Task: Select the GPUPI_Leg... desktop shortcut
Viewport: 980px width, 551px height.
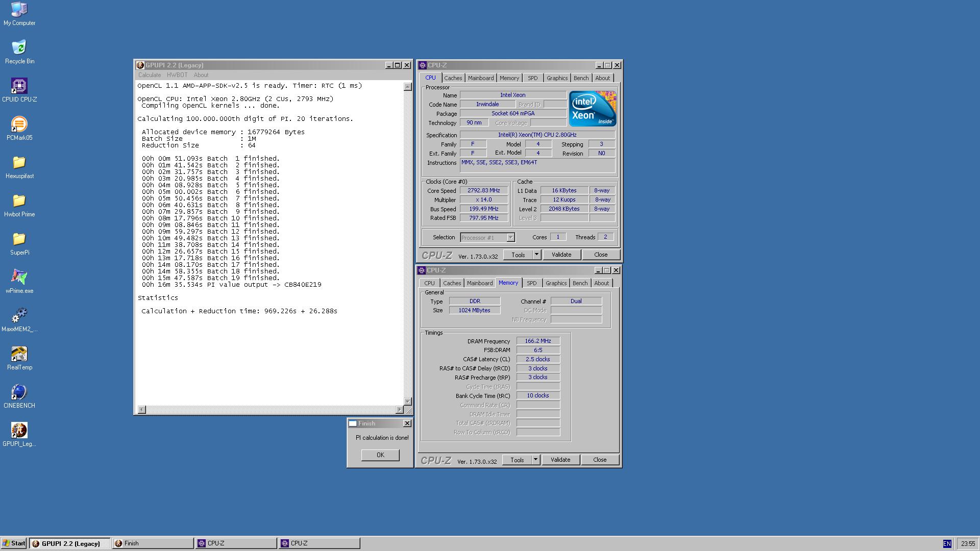Action: pos(19,435)
